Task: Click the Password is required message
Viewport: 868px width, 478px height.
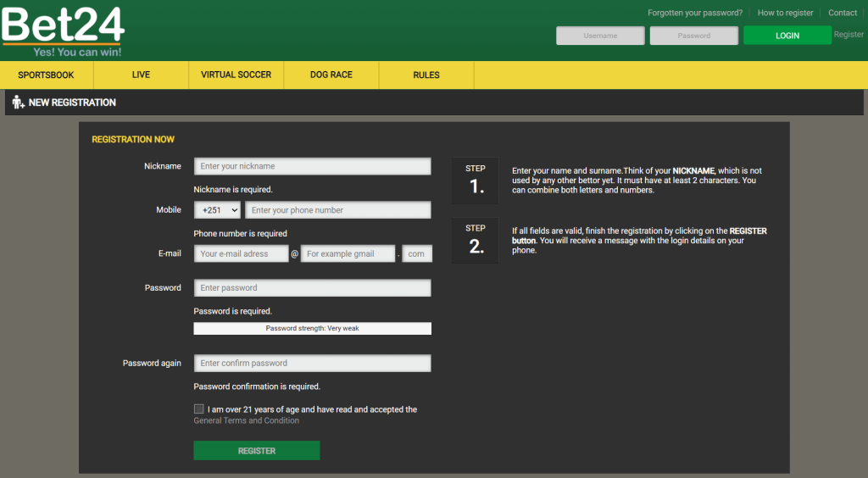Action: point(233,311)
